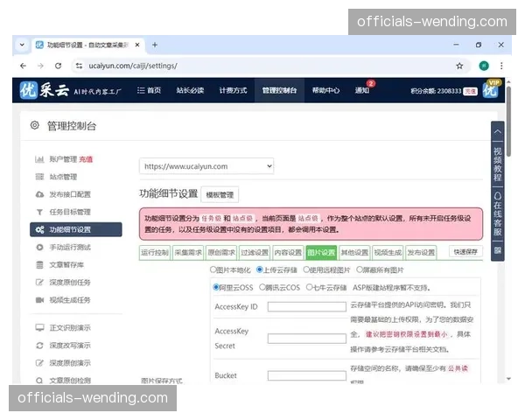Click the 优采云 logo in the header
The height and width of the screenshot is (420, 525).
pyautogui.click(x=45, y=90)
